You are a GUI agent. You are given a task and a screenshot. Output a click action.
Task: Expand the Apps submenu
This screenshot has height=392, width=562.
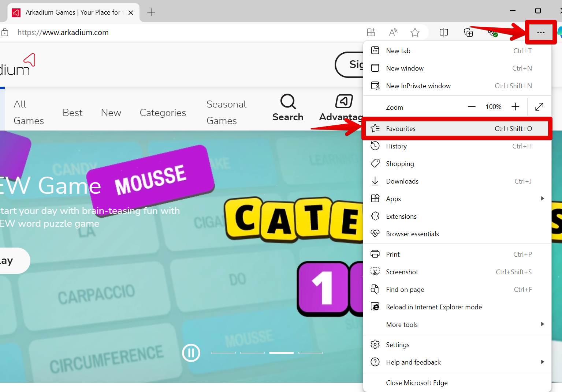[457, 199]
